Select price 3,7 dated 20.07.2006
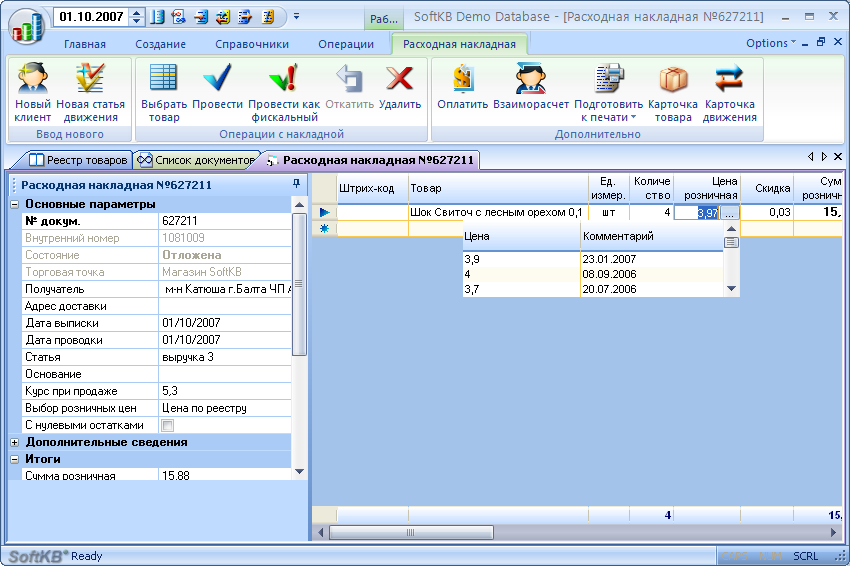850x566 pixels. coord(593,290)
